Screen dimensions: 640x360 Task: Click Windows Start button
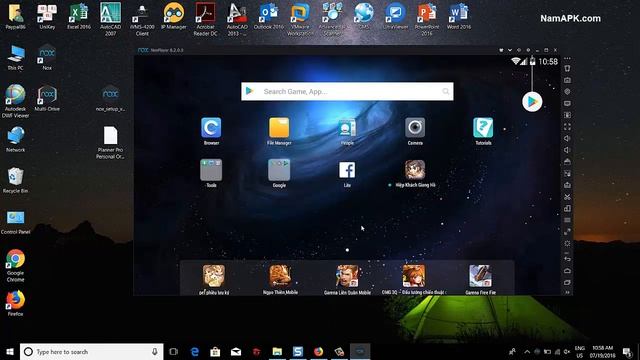click(x=10, y=351)
